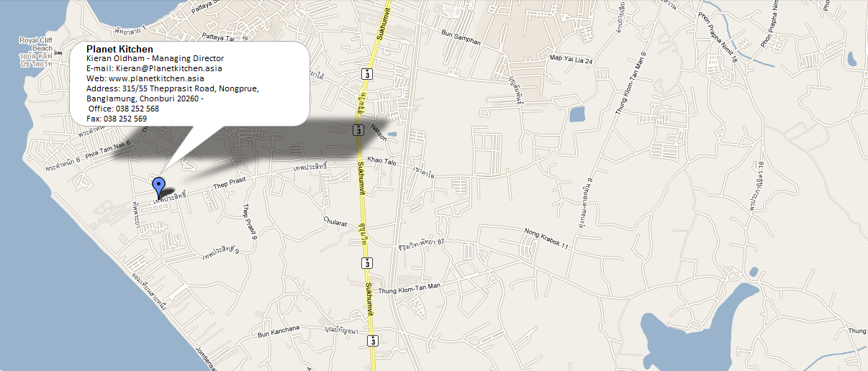Image resolution: width=868 pixels, height=371 pixels.
Task: Click the route 3 shield beside Bun Samphan
Action: (367, 74)
